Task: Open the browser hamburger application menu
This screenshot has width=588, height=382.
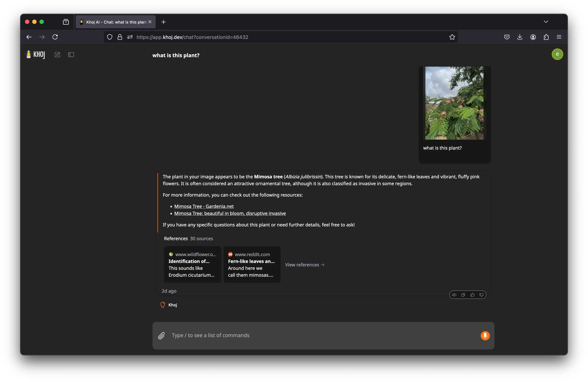Action: point(559,37)
